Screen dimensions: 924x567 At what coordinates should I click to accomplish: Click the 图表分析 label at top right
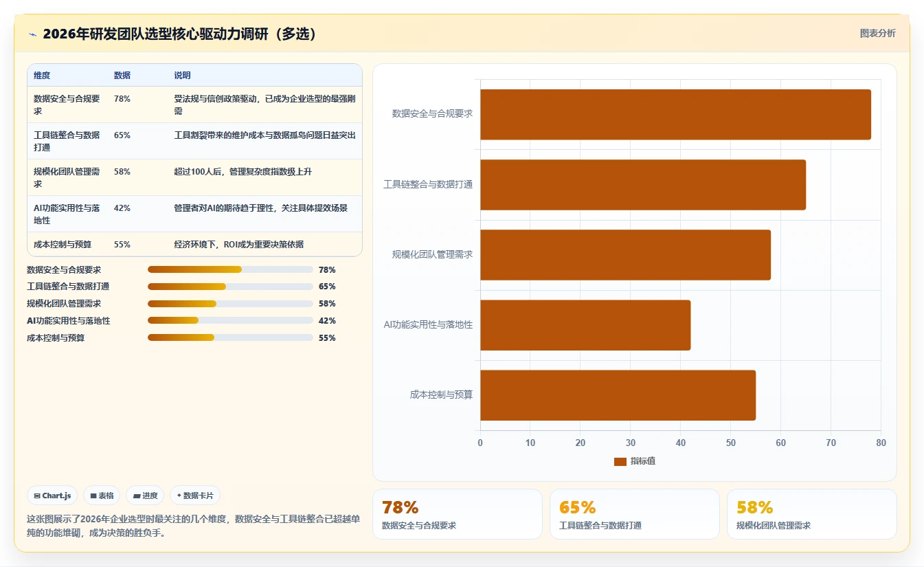(877, 33)
